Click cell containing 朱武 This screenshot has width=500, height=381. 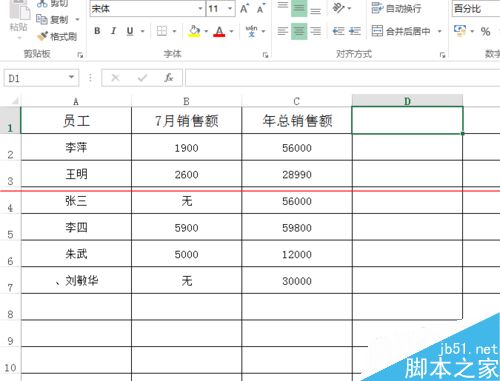point(76,254)
